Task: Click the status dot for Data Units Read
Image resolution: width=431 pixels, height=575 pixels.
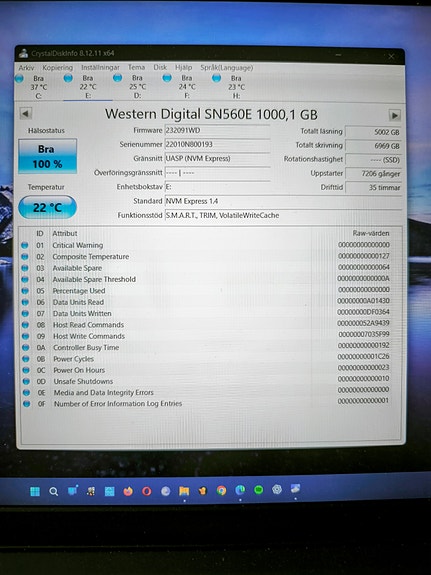Action: point(25,302)
